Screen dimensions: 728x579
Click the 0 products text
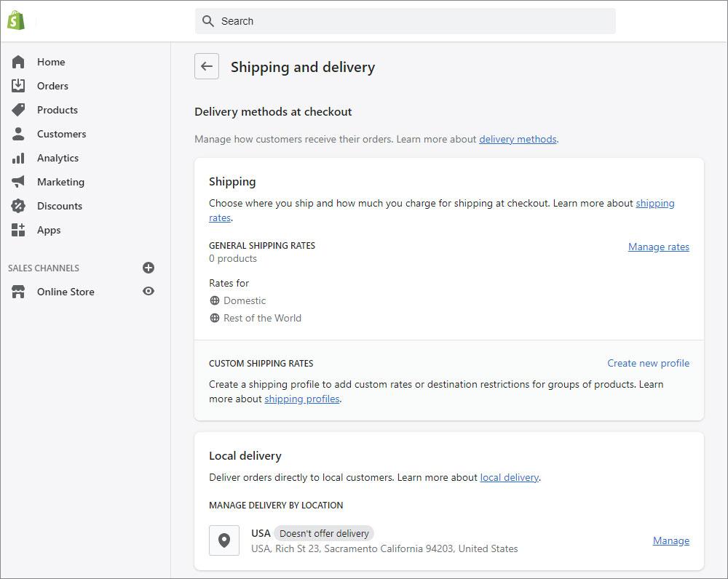233,258
